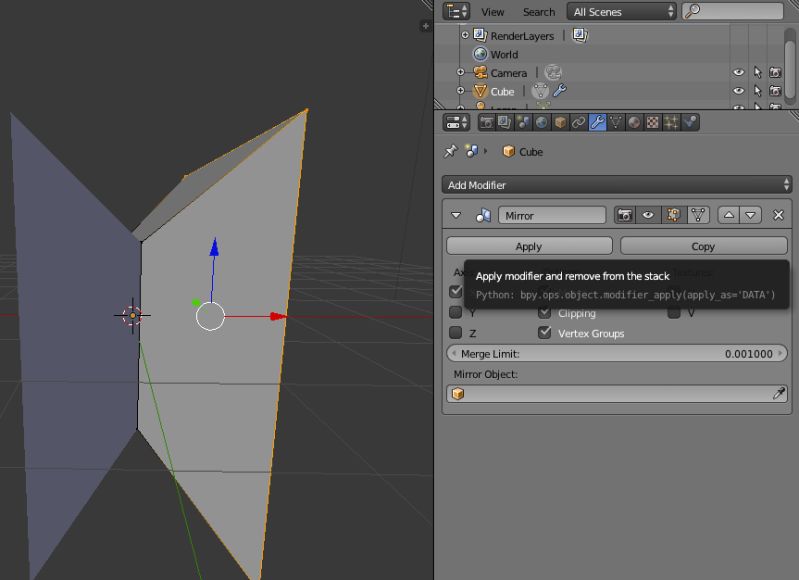Toggle Camera viewport visibility eye
Image resolution: width=799 pixels, height=580 pixels.
pyautogui.click(x=738, y=72)
